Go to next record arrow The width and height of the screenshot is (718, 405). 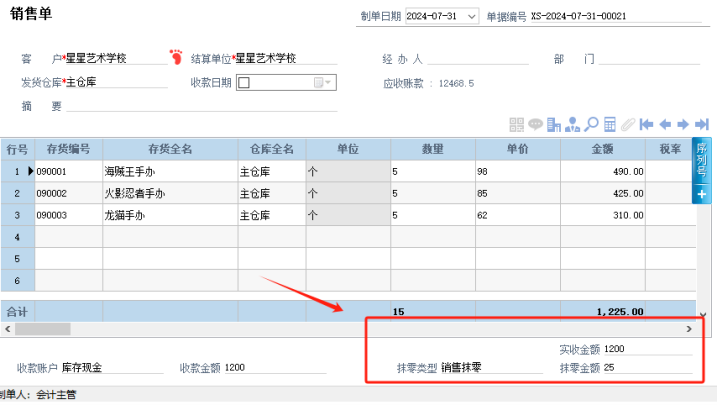(683, 125)
